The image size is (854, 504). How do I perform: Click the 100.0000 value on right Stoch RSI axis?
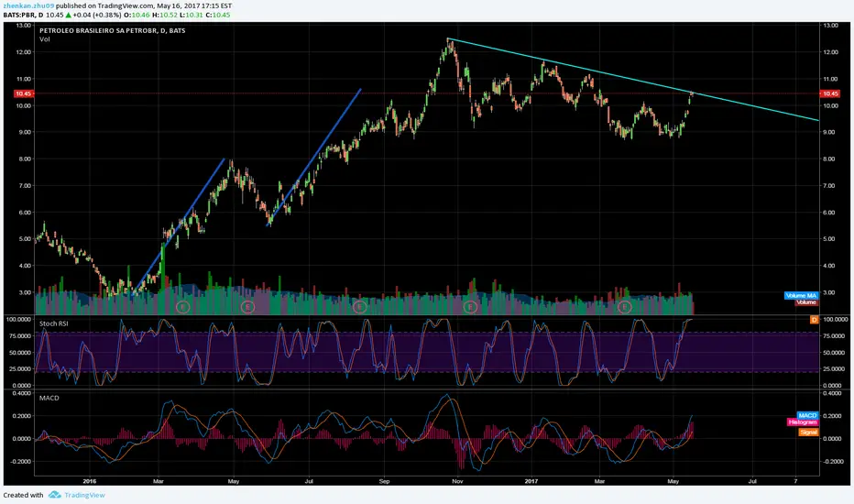[x=836, y=319]
